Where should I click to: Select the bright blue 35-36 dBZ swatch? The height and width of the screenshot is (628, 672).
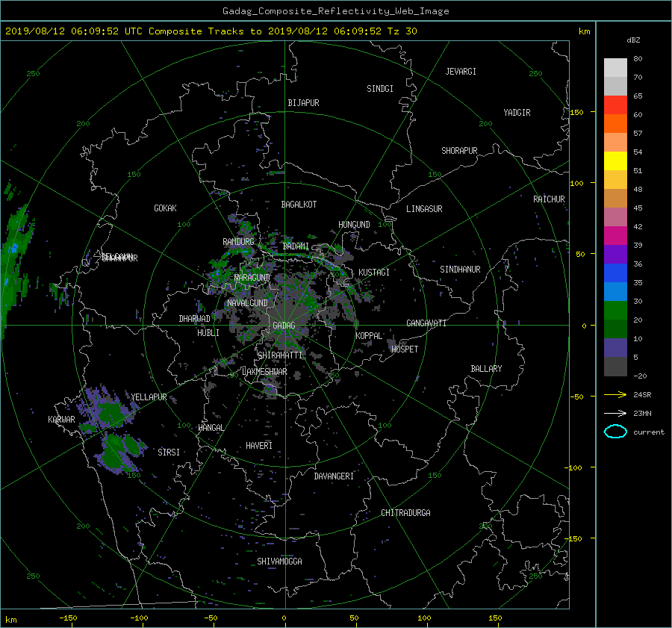coord(615,273)
